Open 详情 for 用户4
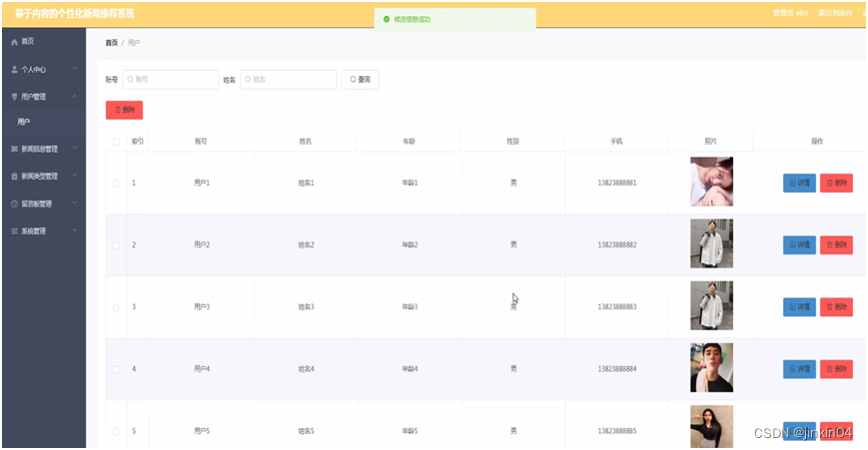 point(799,369)
